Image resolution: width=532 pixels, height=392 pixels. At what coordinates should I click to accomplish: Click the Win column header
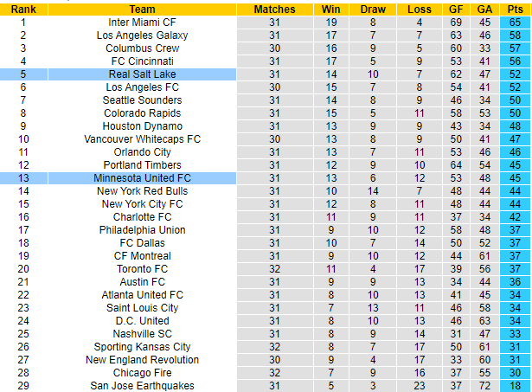coord(333,9)
